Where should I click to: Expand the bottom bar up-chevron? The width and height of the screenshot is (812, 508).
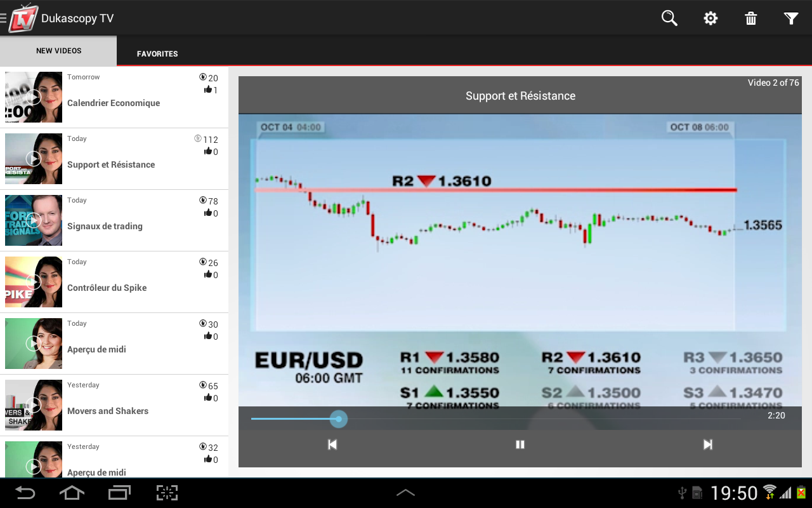click(405, 493)
